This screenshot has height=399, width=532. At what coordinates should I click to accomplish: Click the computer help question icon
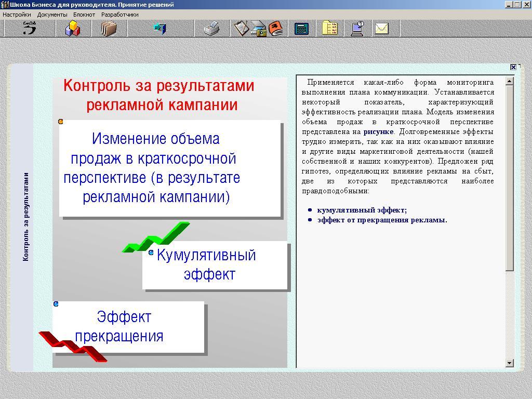click(x=357, y=29)
